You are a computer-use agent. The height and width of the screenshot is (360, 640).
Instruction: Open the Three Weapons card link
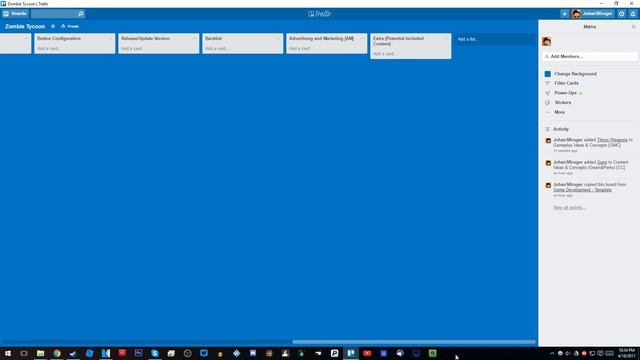pyautogui.click(x=612, y=140)
